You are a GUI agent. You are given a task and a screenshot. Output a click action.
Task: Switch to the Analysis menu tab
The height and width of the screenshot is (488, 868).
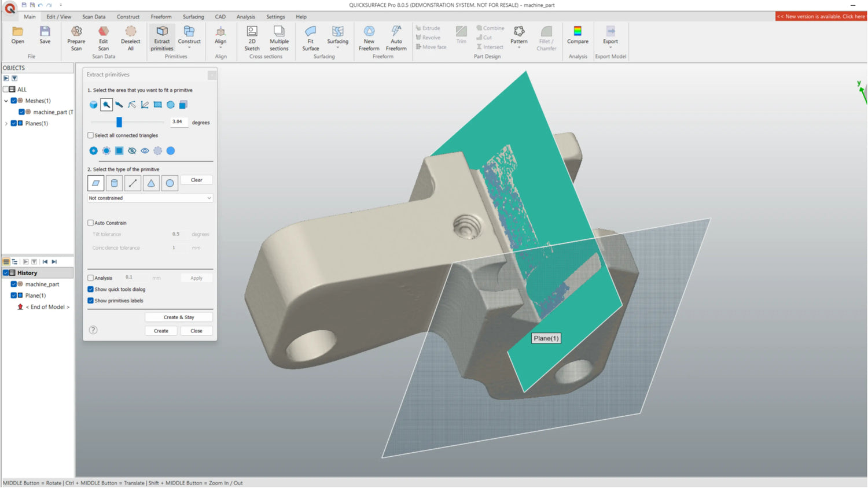coord(245,17)
